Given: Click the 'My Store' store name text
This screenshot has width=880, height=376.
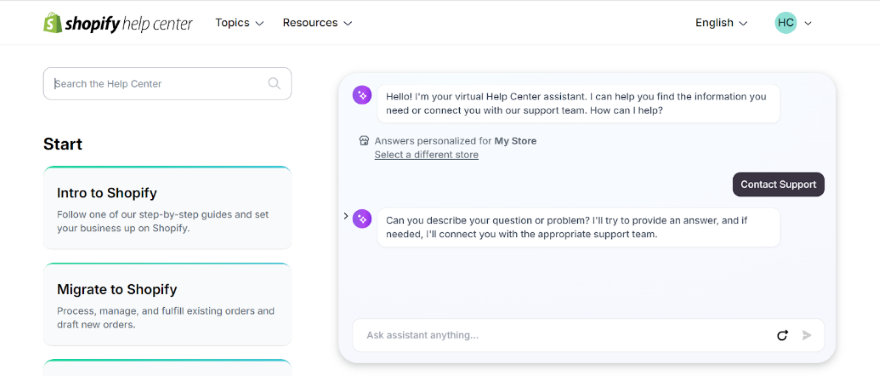Looking at the screenshot, I should [515, 141].
